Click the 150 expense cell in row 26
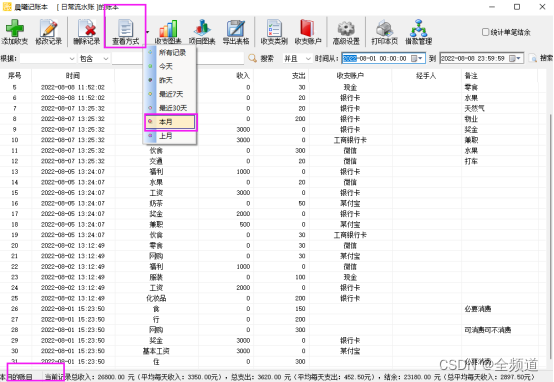Viewport: 554px width, 382px height. pos(300,309)
